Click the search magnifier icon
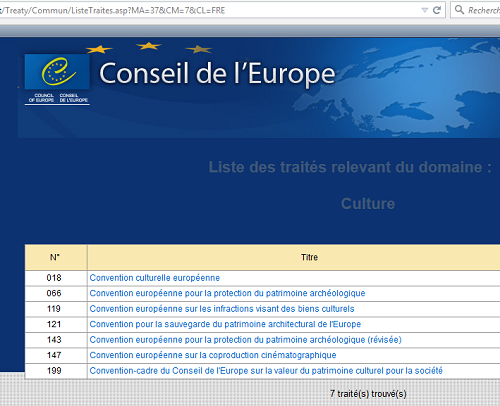Screen dimensions: 500x406 [x=459, y=10]
